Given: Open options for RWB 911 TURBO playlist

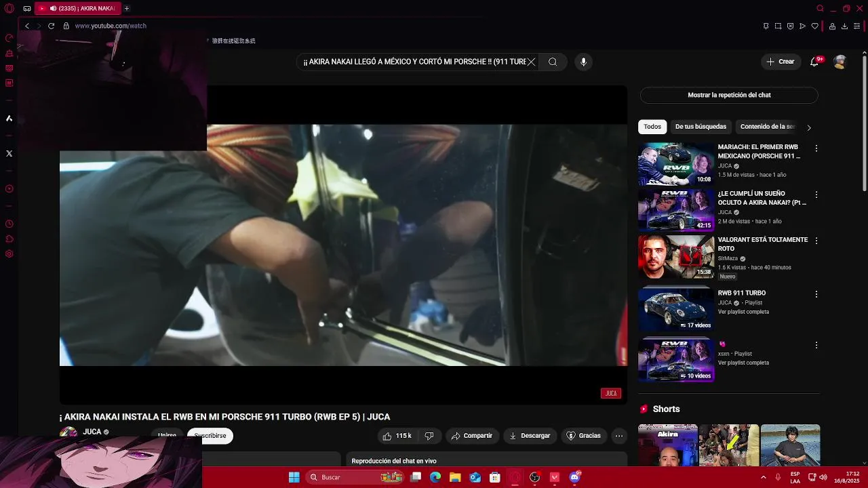Looking at the screenshot, I should 816,294.
